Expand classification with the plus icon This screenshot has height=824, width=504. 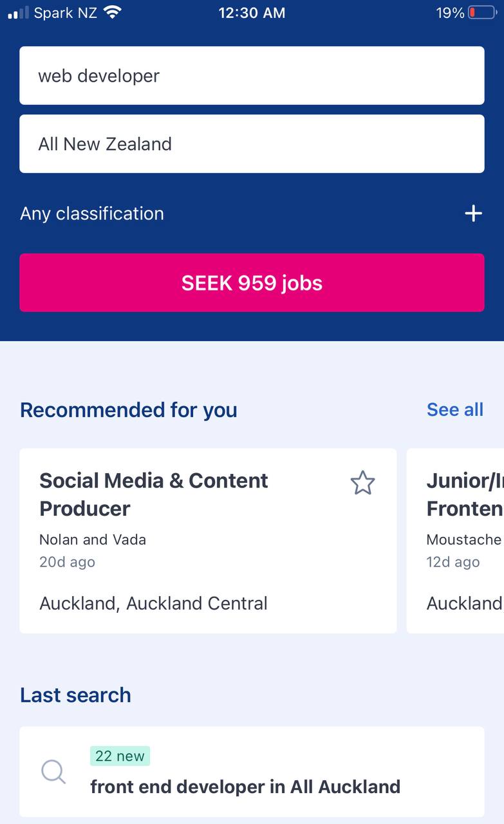(473, 214)
